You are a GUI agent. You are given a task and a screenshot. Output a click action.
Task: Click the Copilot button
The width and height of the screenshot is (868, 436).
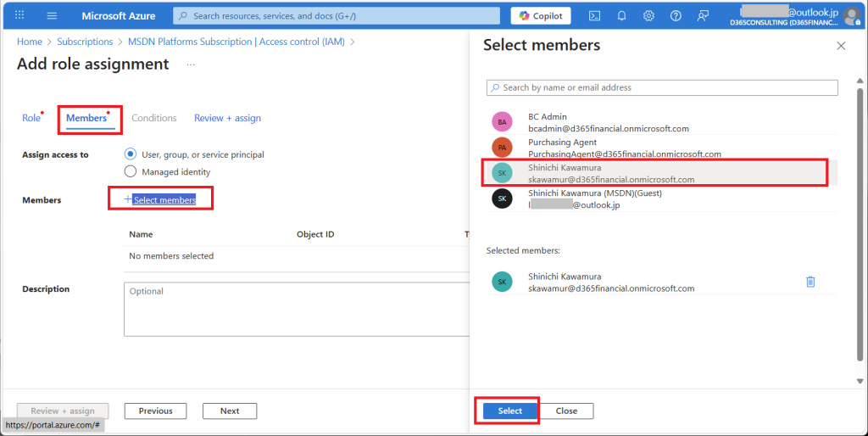[541, 16]
